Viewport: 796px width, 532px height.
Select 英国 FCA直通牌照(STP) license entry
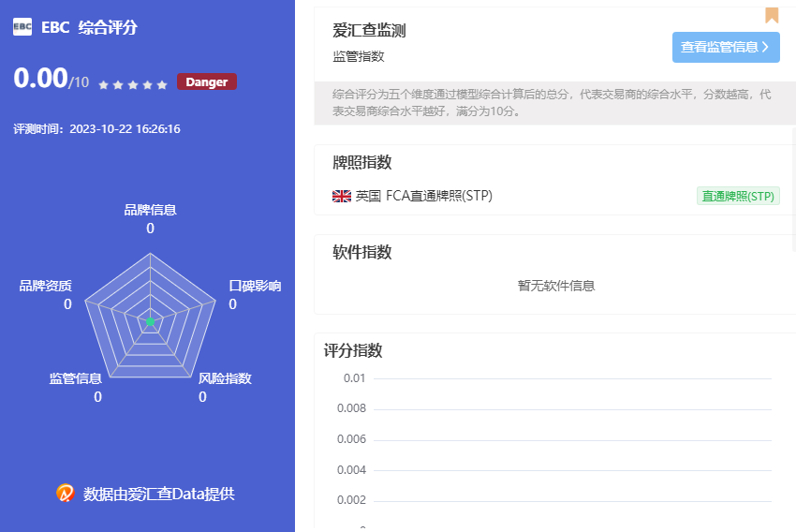[423, 196]
